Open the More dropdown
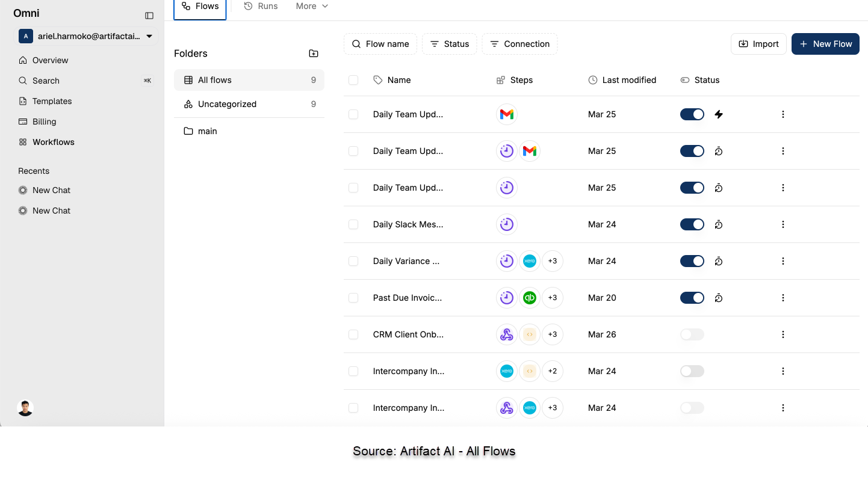The image size is (868, 480). coord(311,5)
